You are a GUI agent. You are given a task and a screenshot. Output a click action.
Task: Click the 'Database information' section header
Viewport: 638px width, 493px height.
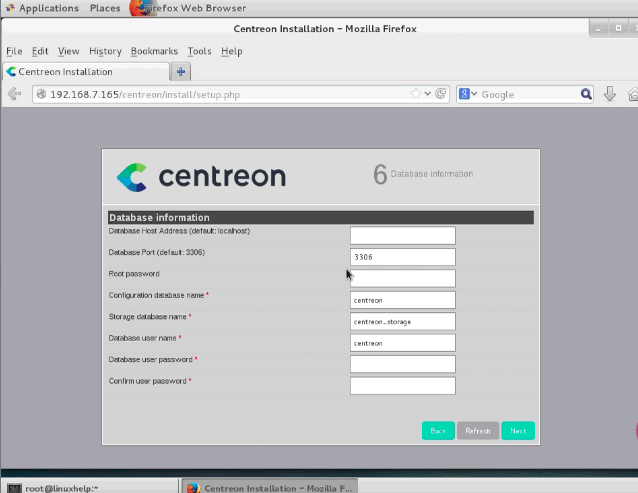[321, 218]
